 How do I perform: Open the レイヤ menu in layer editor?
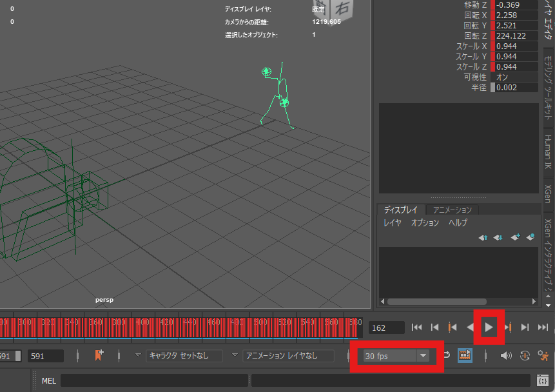coord(393,222)
